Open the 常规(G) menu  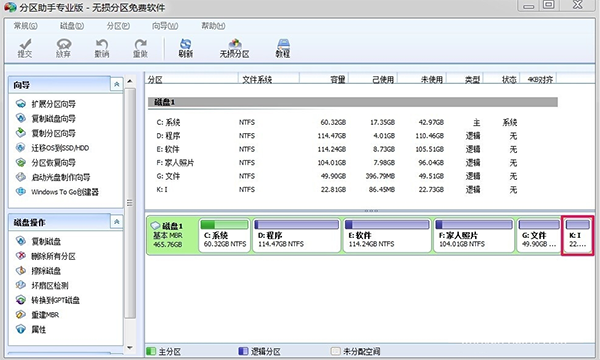click(x=26, y=26)
